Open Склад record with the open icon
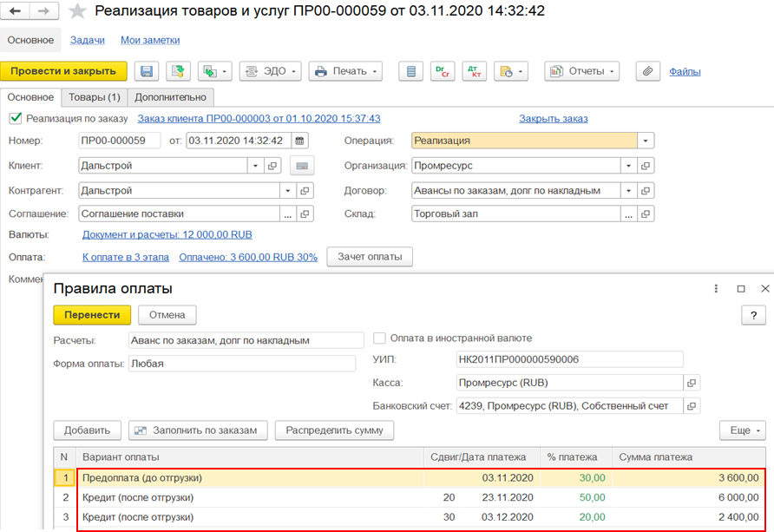Viewport: 774px width, 532px height. pyautogui.click(x=646, y=214)
